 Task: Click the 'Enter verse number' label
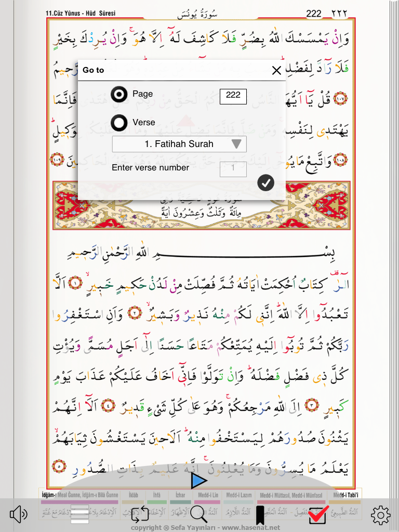tap(150, 168)
